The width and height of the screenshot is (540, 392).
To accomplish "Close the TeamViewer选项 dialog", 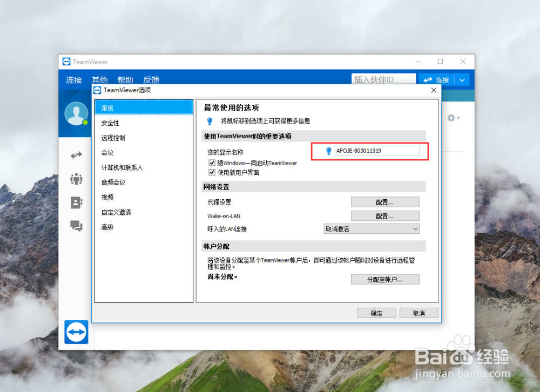I will click(434, 90).
